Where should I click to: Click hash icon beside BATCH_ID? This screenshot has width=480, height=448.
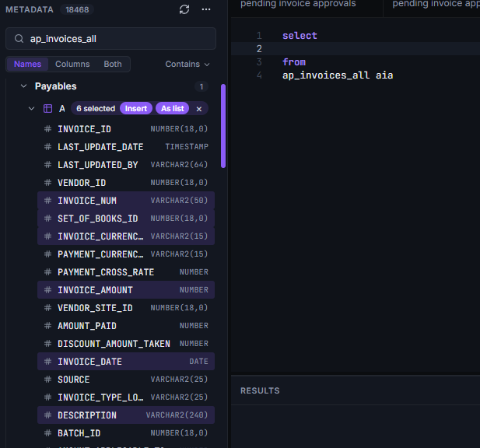[47, 433]
